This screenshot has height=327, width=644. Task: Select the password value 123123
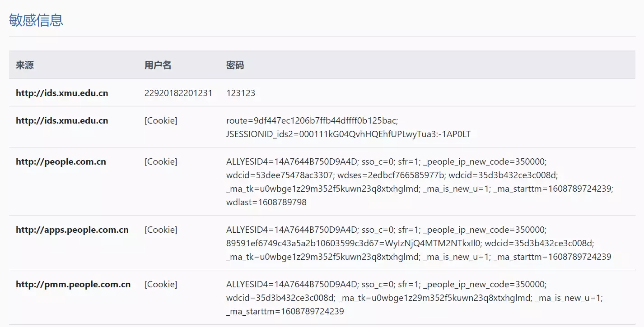pyautogui.click(x=240, y=93)
